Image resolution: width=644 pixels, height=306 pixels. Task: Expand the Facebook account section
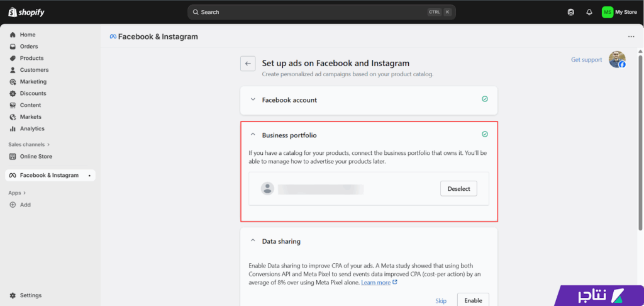coord(253,99)
